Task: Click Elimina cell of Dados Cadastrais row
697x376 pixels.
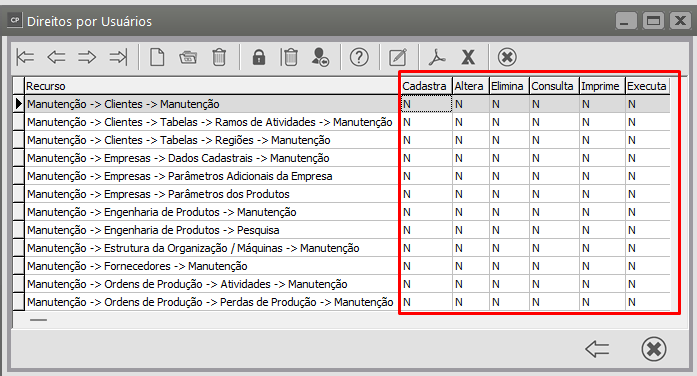Action: click(x=509, y=158)
